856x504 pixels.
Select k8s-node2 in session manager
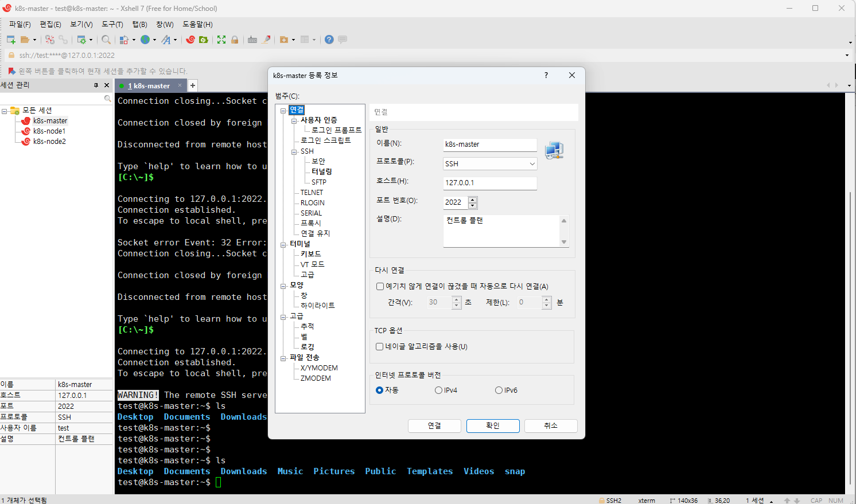(49, 142)
